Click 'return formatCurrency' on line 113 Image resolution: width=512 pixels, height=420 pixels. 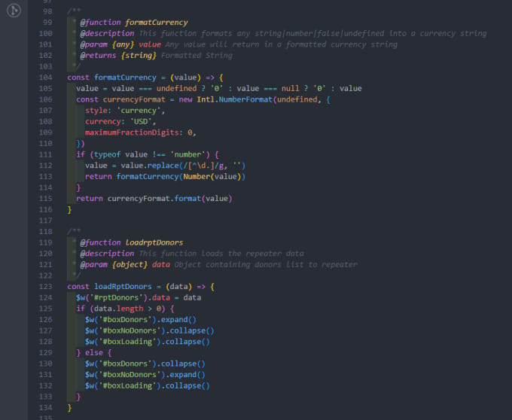132,177
